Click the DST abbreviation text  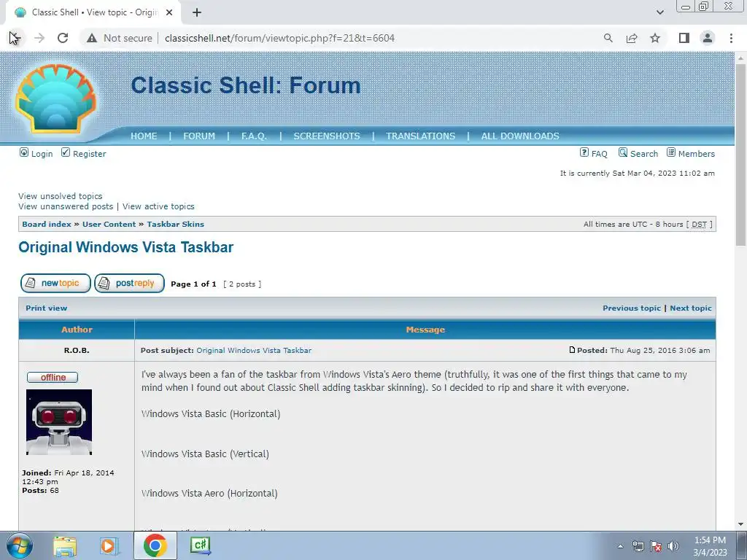coord(699,225)
